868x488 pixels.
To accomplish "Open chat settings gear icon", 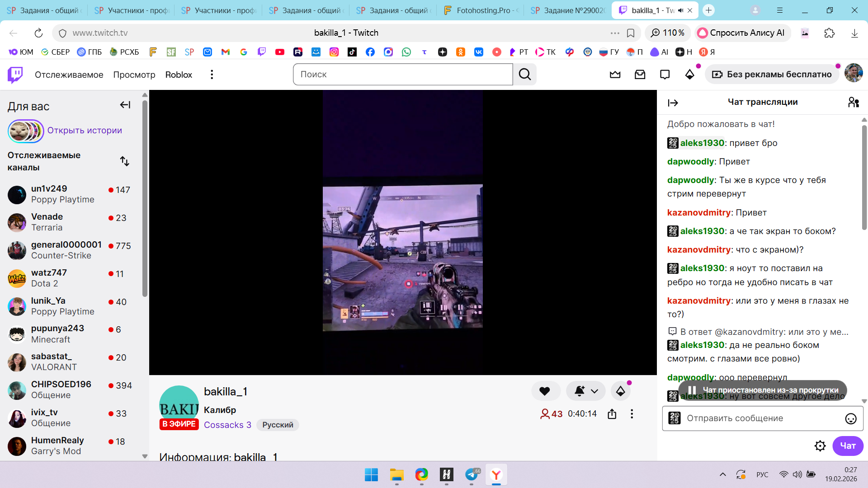I will point(820,446).
